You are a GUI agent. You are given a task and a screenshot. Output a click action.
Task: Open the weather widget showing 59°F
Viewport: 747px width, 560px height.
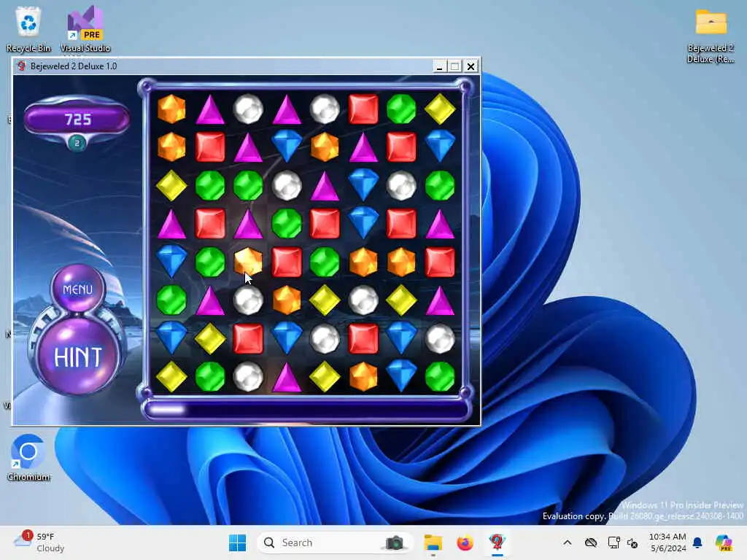[x=39, y=542]
